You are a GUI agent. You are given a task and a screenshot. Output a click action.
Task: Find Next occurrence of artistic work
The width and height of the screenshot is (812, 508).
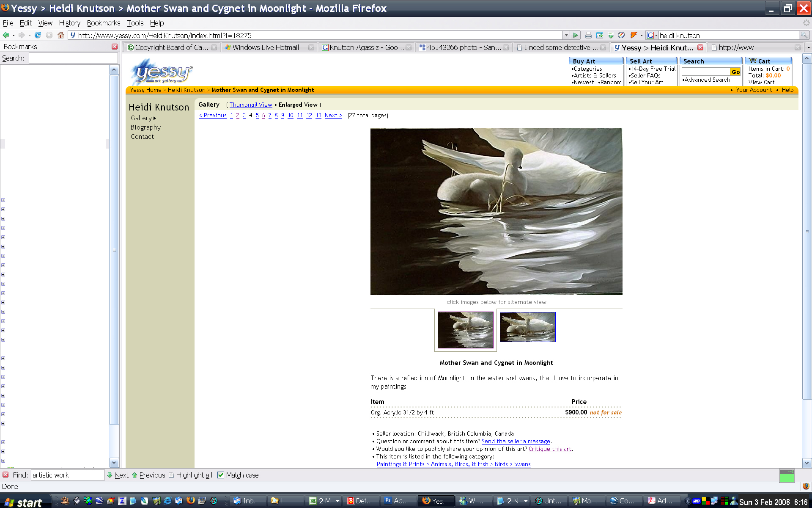click(x=118, y=475)
